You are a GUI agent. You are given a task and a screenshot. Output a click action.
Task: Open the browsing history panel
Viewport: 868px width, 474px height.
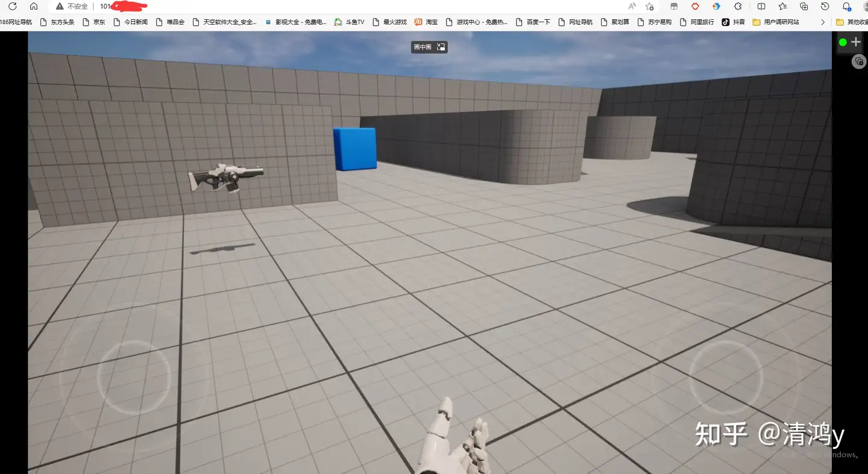coord(825,6)
